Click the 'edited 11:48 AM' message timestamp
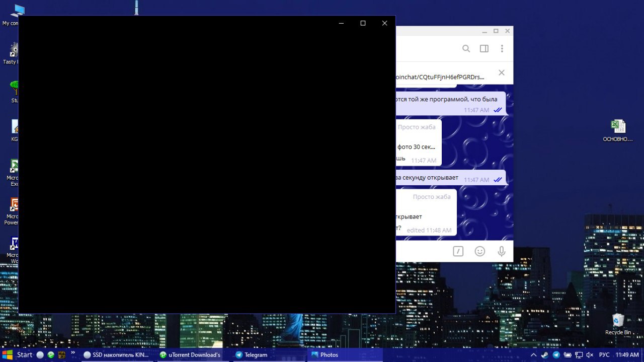The height and width of the screenshot is (362, 644). pos(429,230)
